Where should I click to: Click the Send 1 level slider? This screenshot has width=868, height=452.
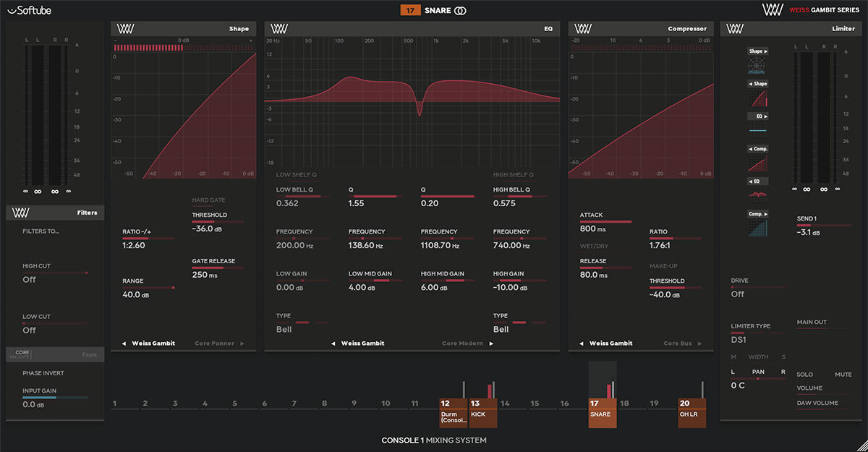pyautogui.click(x=823, y=226)
